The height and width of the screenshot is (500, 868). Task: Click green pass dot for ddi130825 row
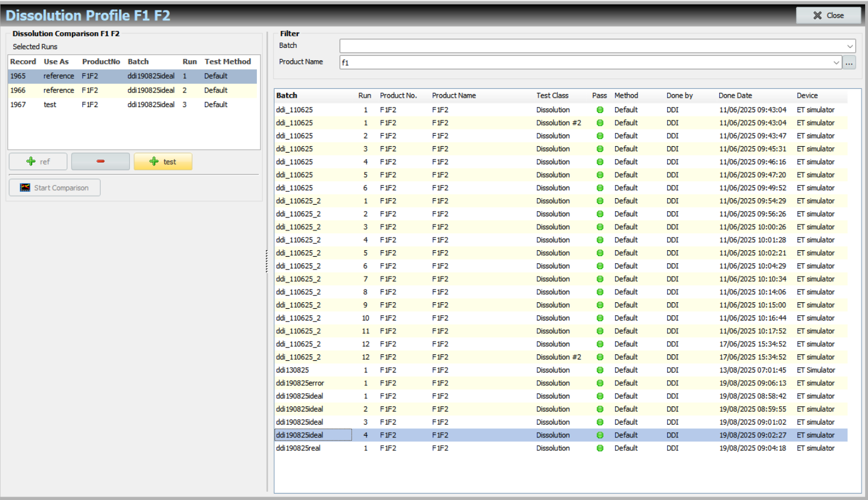(x=600, y=370)
